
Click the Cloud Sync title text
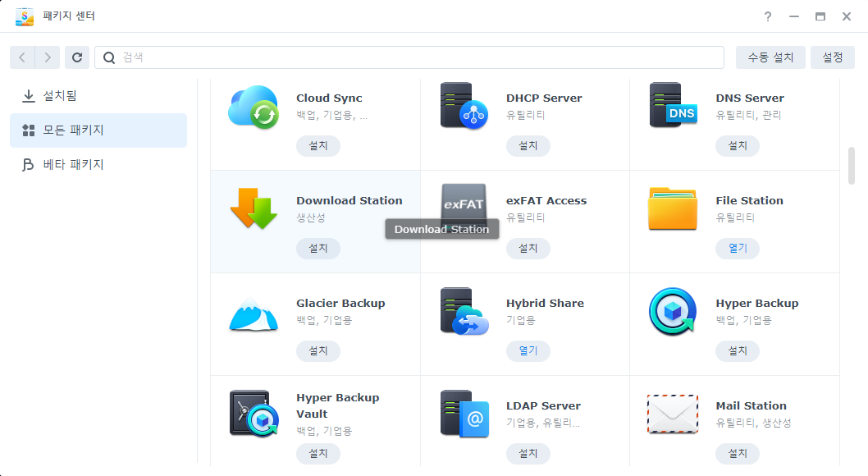[x=329, y=98]
